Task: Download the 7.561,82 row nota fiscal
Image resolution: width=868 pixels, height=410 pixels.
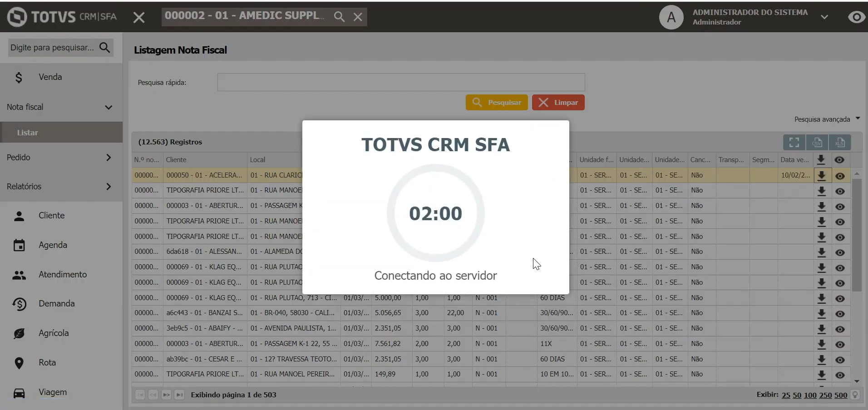Action: (822, 344)
